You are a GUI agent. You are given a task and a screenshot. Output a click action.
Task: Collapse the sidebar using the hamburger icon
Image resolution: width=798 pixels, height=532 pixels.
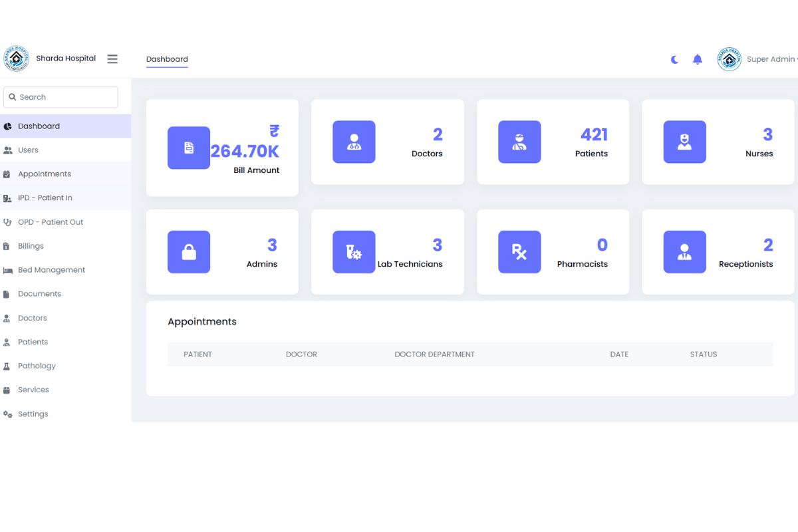112,59
